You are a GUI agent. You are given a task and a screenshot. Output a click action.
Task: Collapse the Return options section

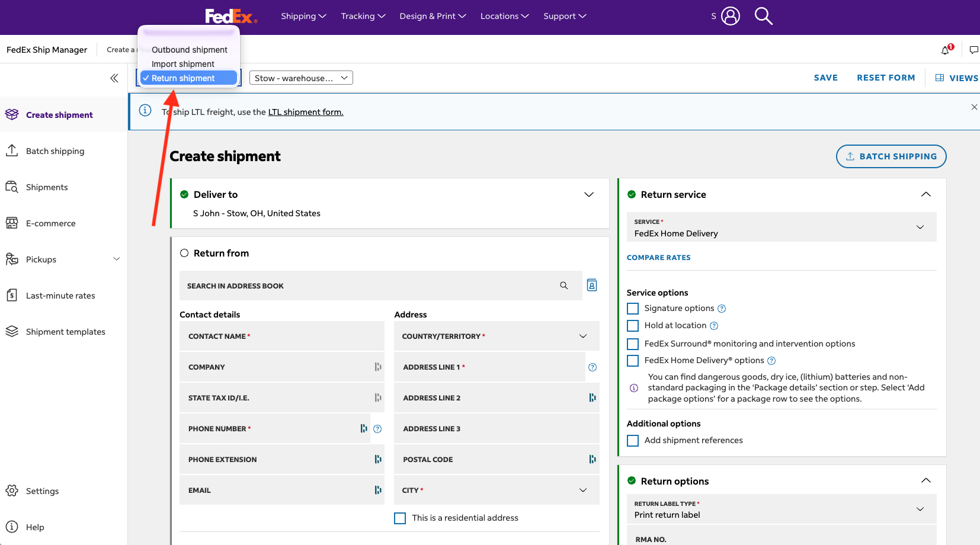pos(926,480)
